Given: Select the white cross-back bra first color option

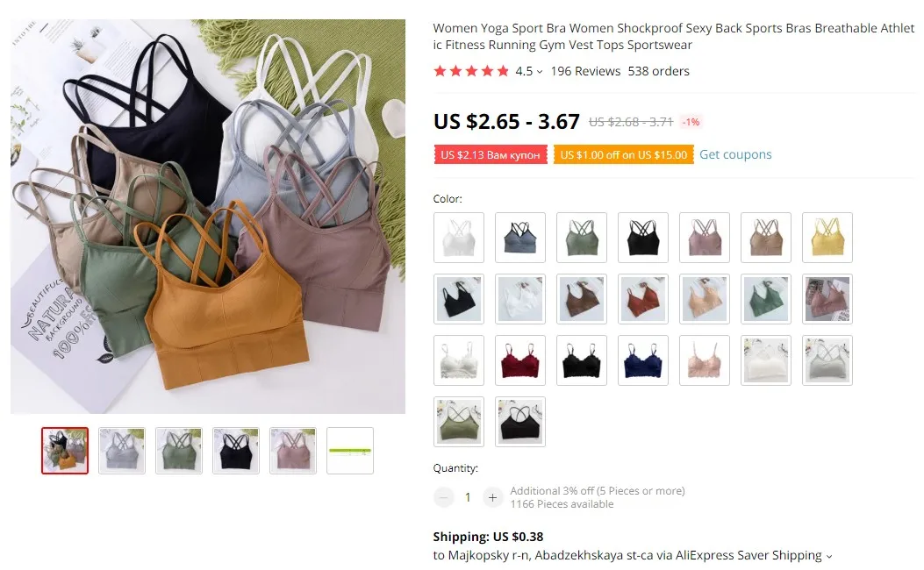Looking at the screenshot, I should tap(458, 238).
